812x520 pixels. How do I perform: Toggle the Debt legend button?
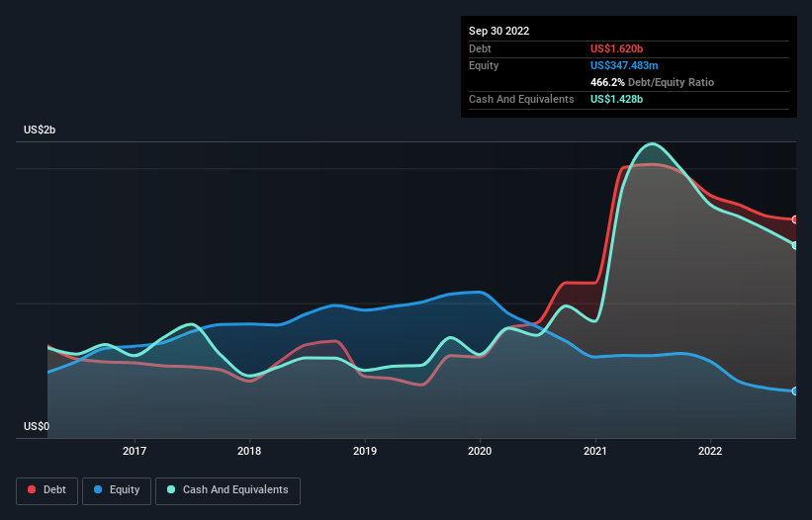[x=47, y=490]
